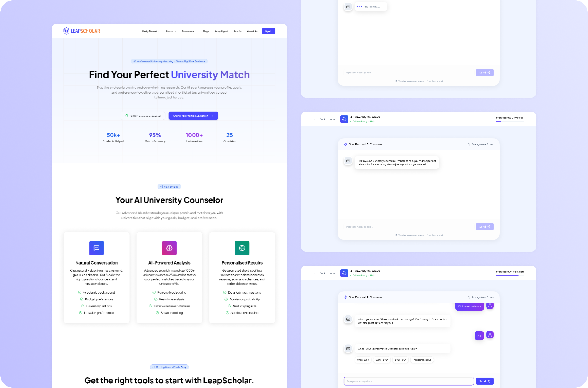This screenshot has height=388, width=588.
Task: Select the $20K - $40K budget option
Action: click(x=382, y=360)
